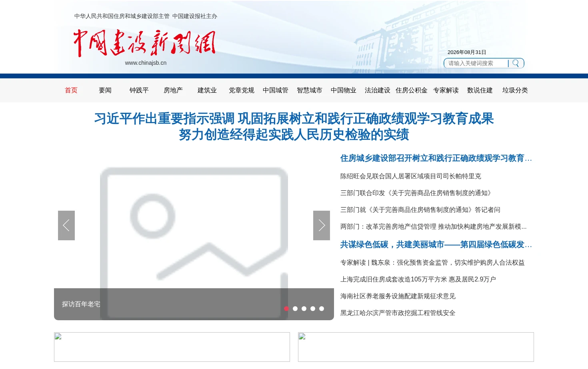Open 黑龙江哈尔滨严管市政挖掘 article
Viewport: 588px width, 369px height.
pyautogui.click(x=398, y=313)
